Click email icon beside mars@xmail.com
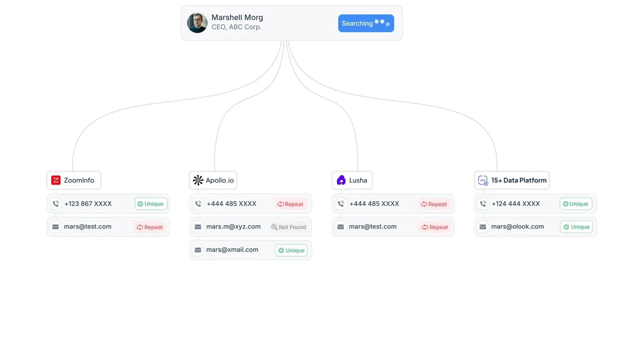Screen dimensions: 644x362 coord(198,250)
